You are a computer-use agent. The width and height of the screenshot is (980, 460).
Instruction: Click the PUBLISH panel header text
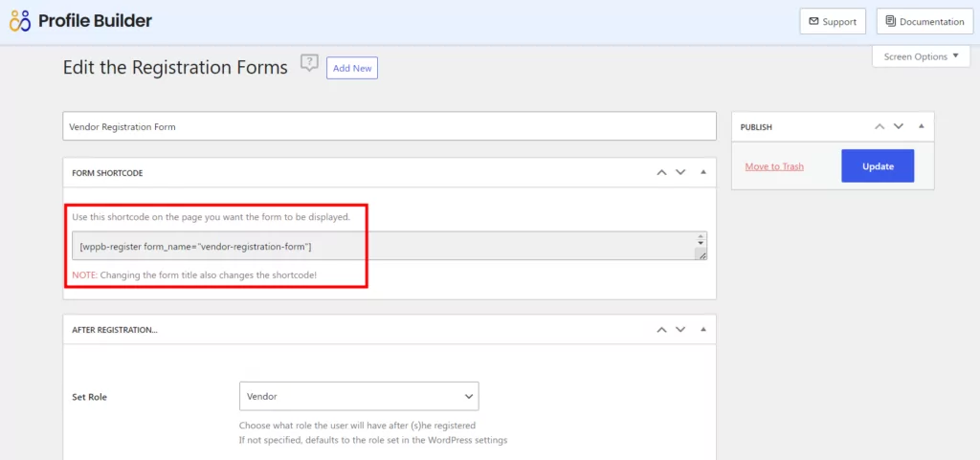pyautogui.click(x=756, y=127)
